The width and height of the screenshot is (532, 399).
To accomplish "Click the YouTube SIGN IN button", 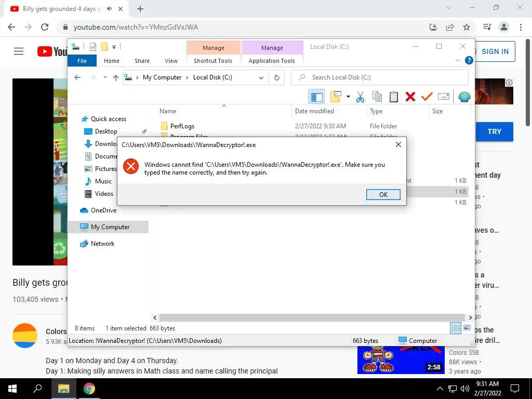I will point(495,51).
